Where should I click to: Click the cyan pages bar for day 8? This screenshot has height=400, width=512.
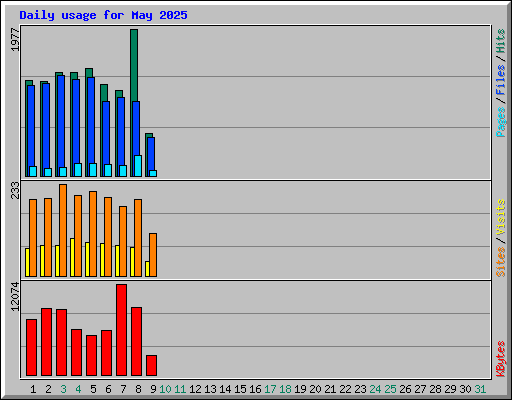tap(138, 166)
